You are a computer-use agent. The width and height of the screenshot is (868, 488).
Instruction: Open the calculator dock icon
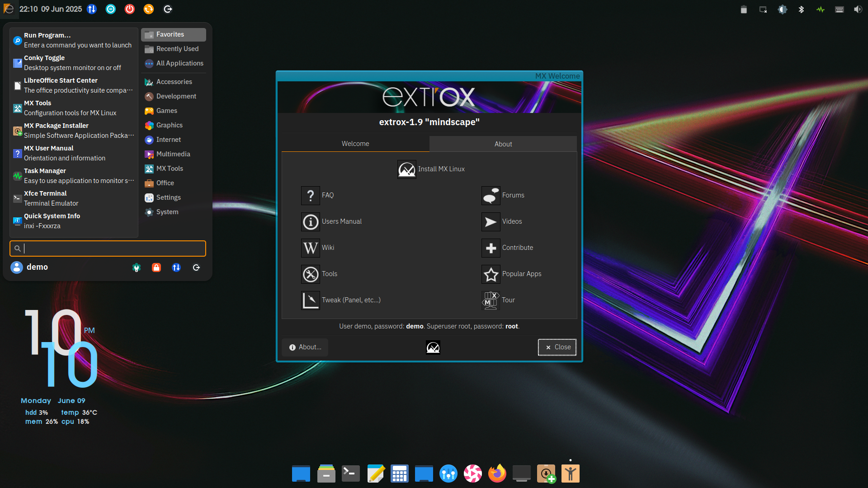pyautogui.click(x=400, y=474)
